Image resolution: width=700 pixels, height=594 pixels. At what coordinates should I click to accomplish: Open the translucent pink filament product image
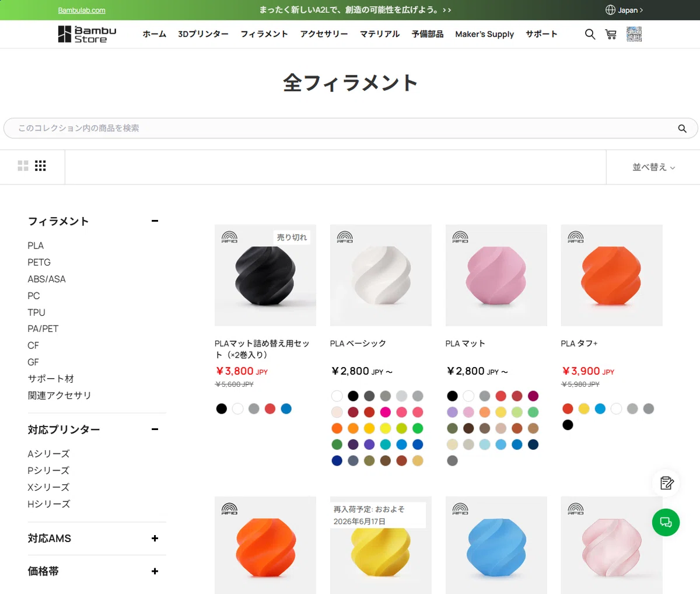click(x=612, y=545)
